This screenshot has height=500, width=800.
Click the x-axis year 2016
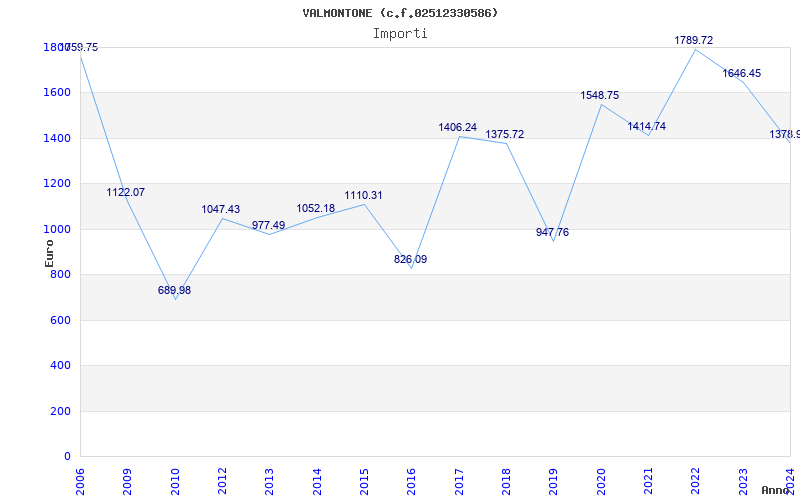tap(411, 482)
